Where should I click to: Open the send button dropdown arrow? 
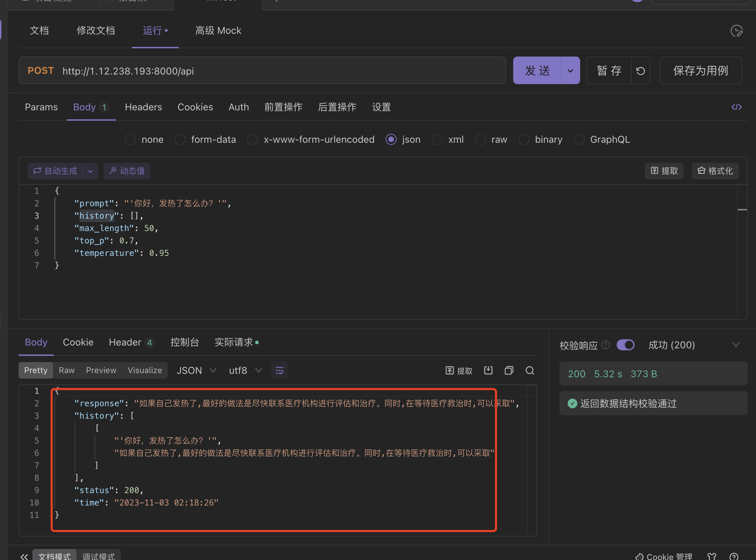point(570,71)
